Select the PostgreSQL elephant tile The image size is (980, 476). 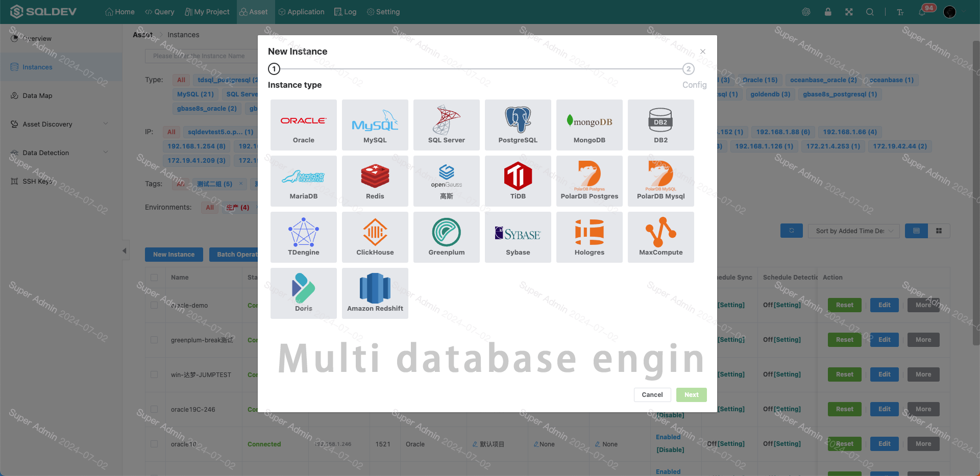coord(518,125)
